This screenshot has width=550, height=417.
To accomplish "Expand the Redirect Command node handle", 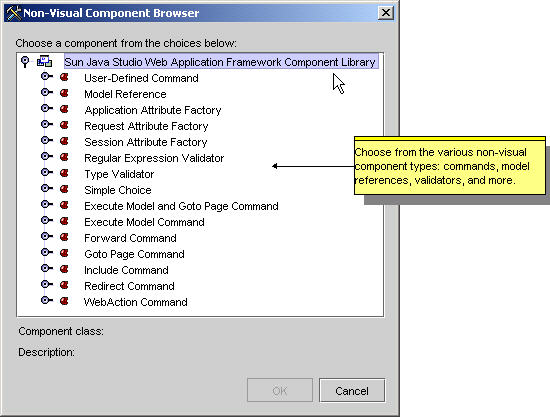I will click(47, 284).
